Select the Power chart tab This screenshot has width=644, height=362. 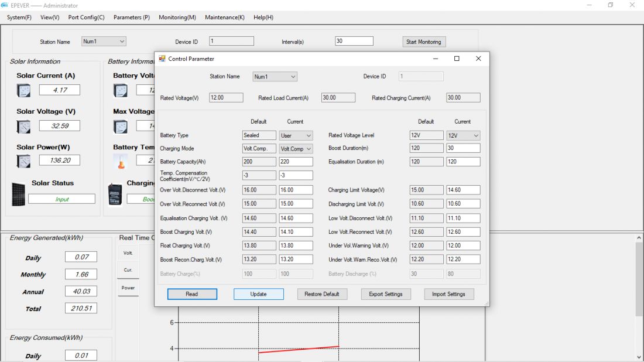(128, 288)
